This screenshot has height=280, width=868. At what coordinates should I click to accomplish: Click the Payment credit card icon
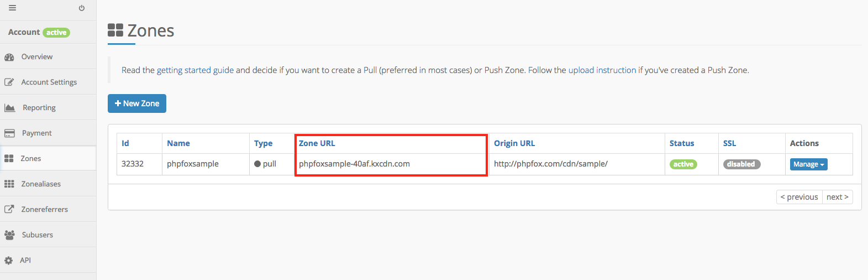coord(9,133)
